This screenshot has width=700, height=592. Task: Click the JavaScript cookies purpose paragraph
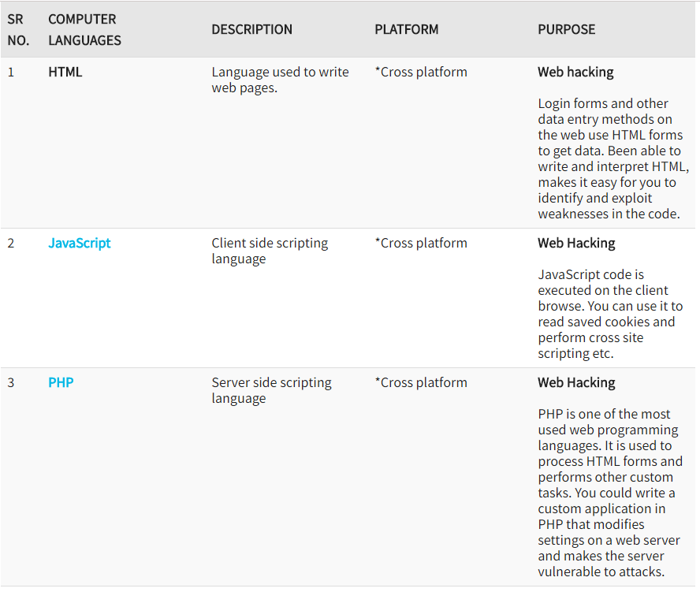[610, 314]
